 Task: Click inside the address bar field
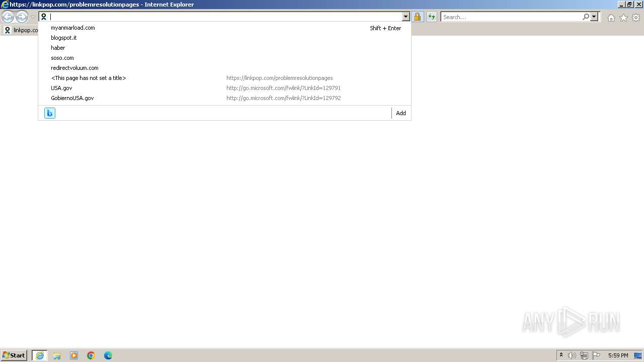click(x=225, y=17)
